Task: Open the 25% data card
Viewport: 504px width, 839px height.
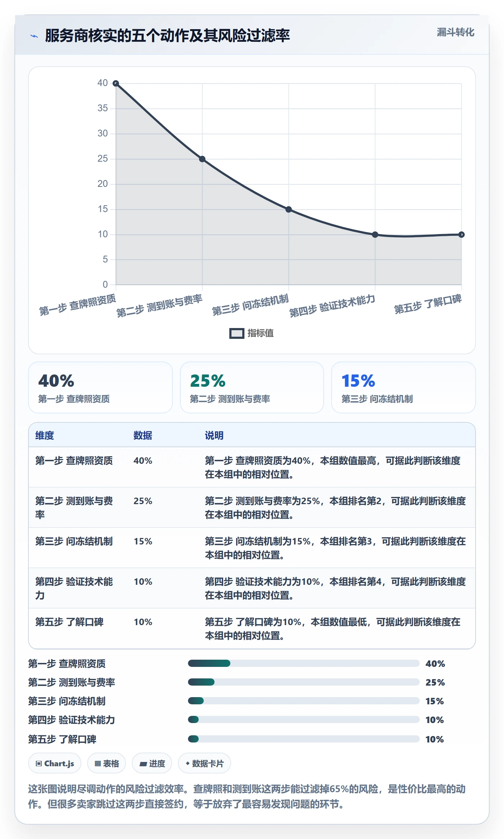Action: pyautogui.click(x=252, y=387)
